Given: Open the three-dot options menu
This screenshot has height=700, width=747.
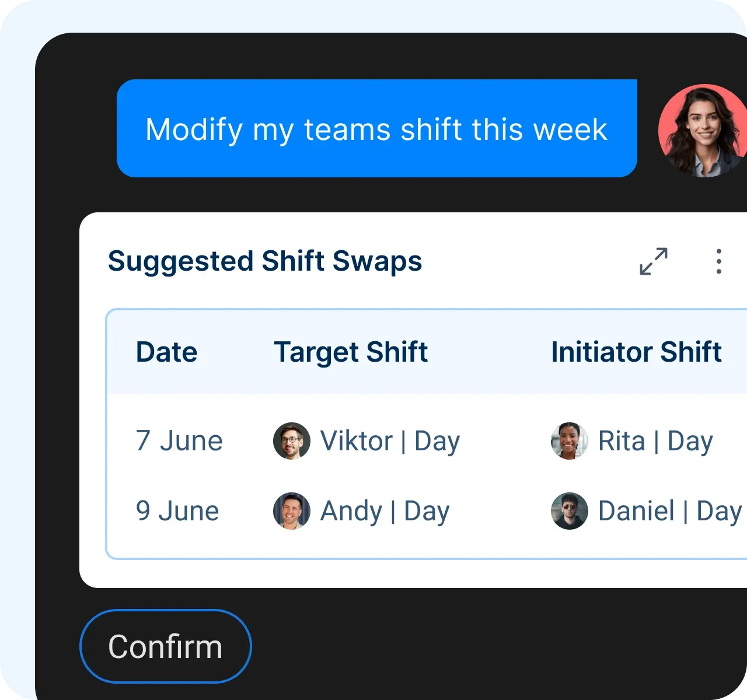Looking at the screenshot, I should (x=718, y=262).
